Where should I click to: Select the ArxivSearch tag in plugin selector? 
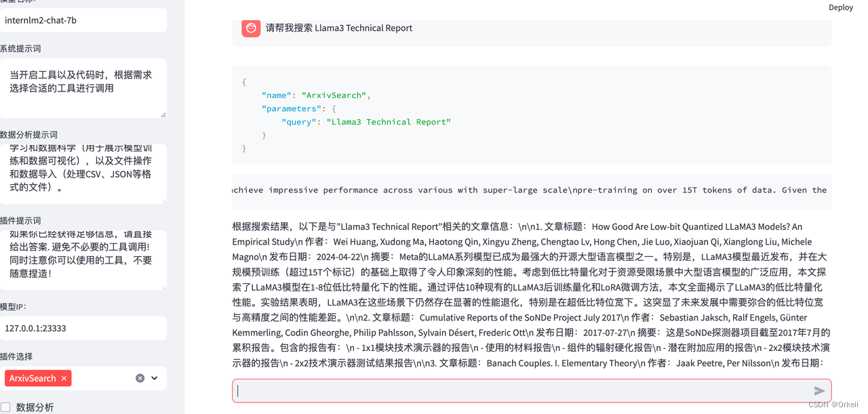(x=38, y=379)
